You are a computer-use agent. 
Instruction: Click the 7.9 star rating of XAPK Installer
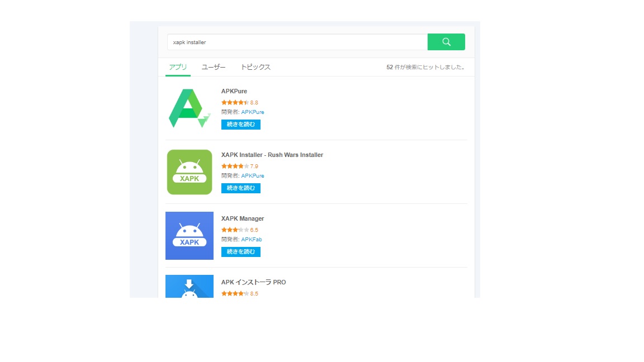[240, 166]
